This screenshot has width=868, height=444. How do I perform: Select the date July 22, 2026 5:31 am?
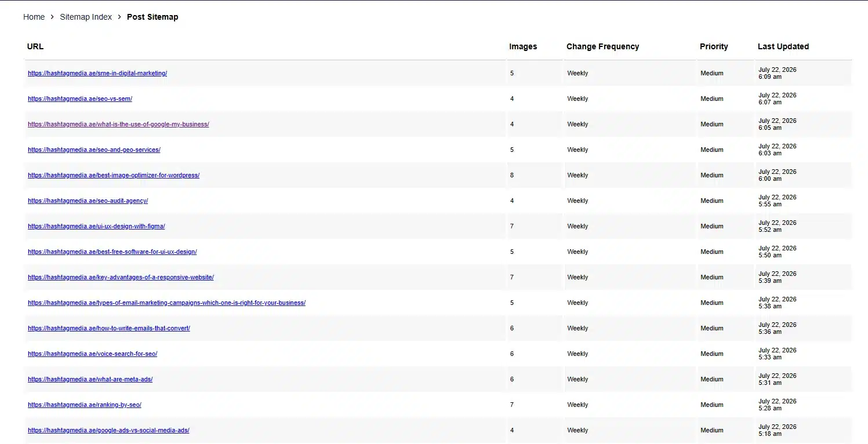tap(778, 379)
